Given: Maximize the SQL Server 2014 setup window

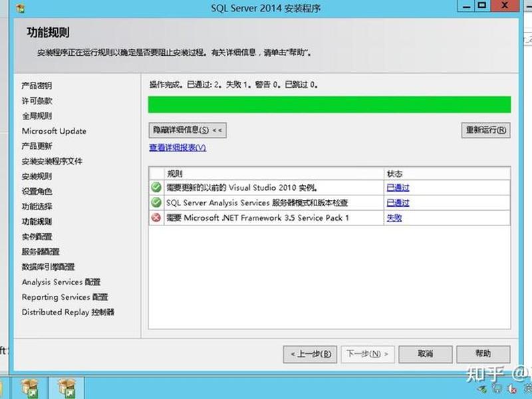Looking at the screenshot, I should click(x=481, y=5).
